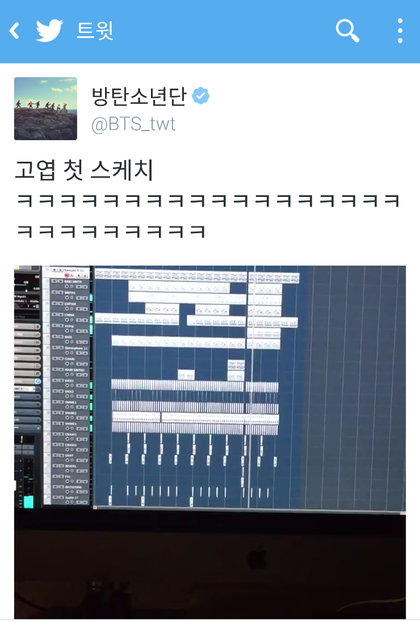420x622 pixels.
Task: Tap the 트윗 header title
Action: click(x=95, y=31)
